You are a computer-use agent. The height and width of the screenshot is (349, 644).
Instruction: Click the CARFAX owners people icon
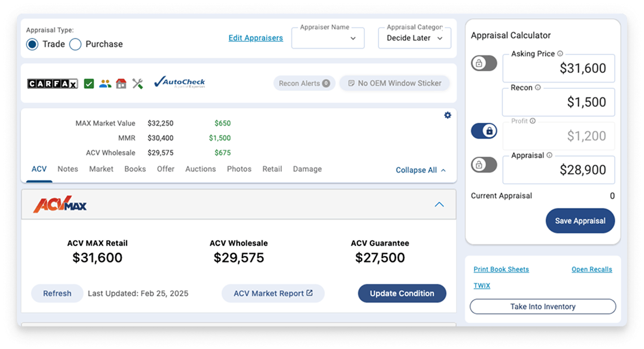click(x=105, y=84)
